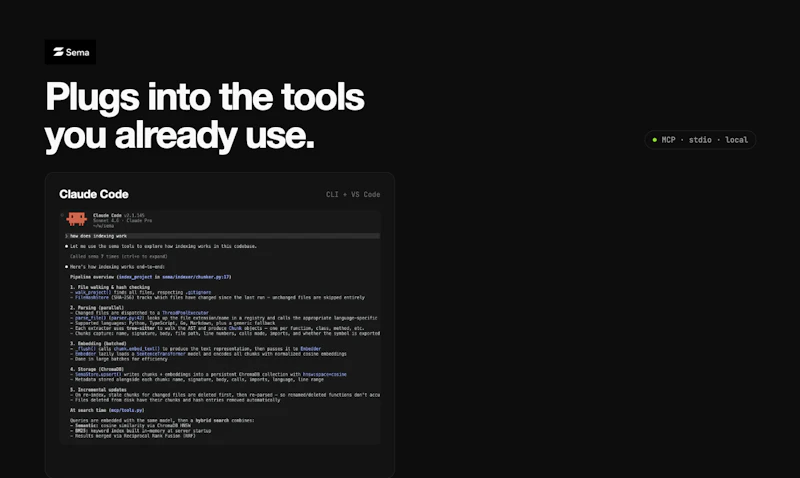
Task: Click the parse_file() (parser.py:42) link
Action: click(x=110, y=318)
